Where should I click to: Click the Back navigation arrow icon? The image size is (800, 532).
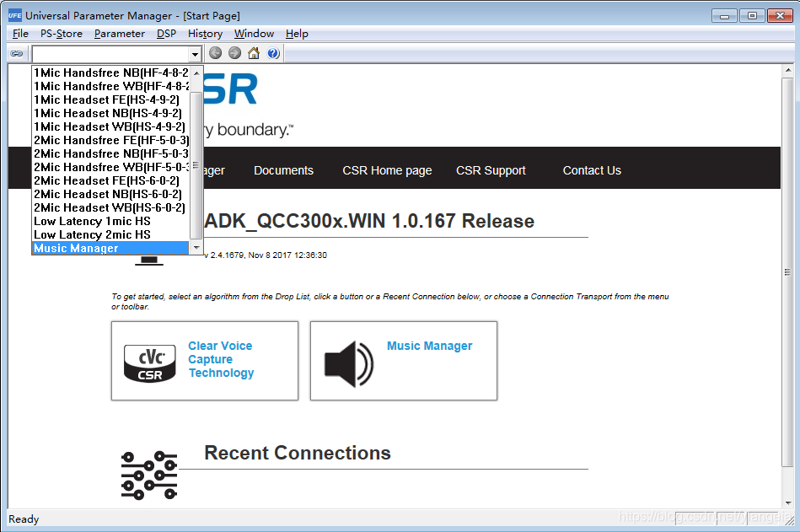pyautogui.click(x=215, y=53)
